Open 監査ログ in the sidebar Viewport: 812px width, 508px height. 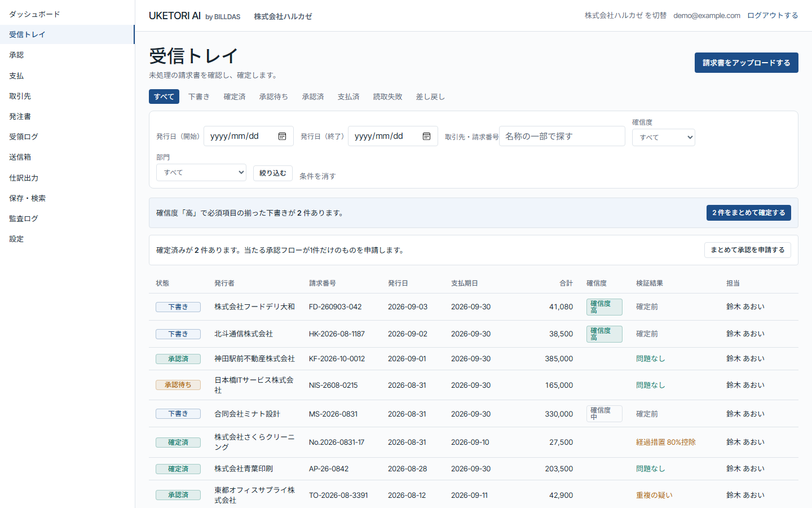pyautogui.click(x=67, y=218)
